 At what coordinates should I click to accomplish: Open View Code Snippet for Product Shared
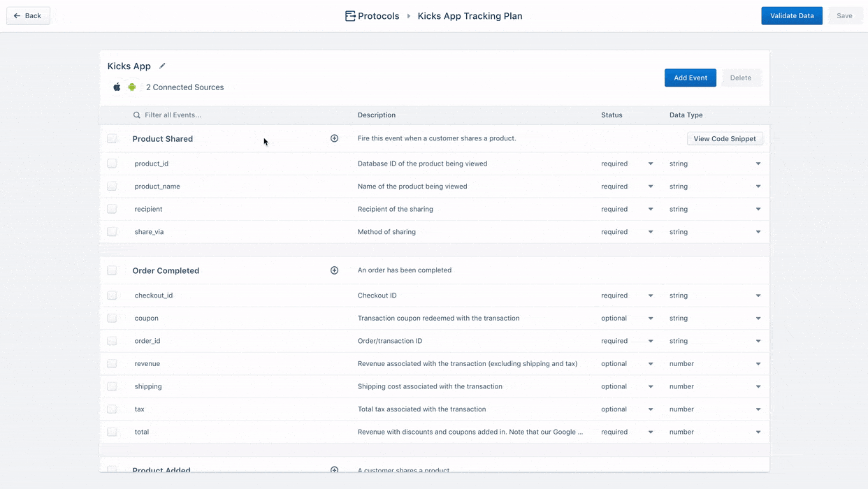725,138
